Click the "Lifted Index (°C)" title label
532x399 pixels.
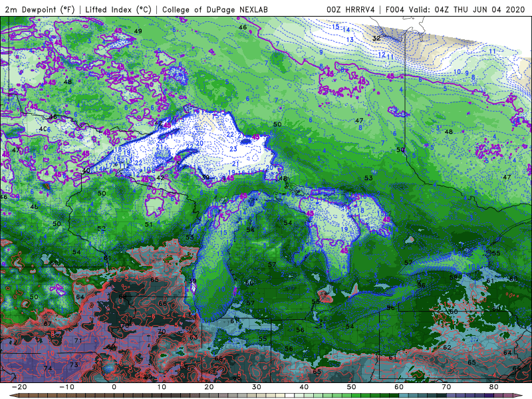click(118, 10)
